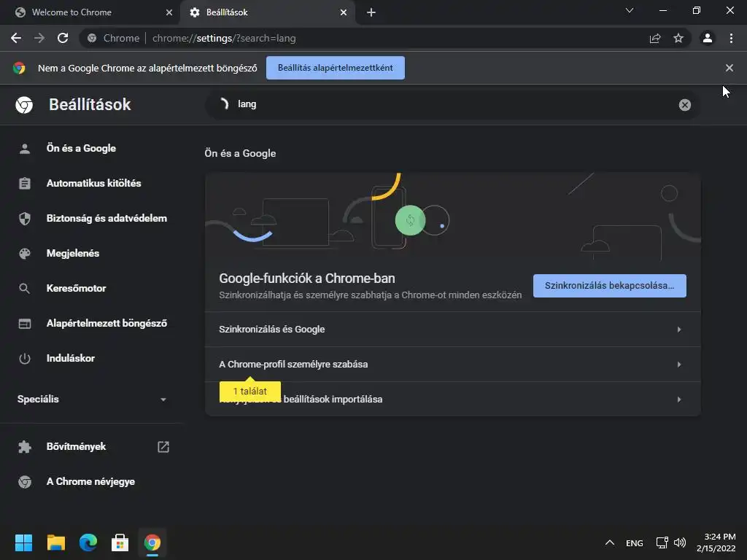Viewport: 747px width, 560px height.
Task: Show hidden tray icons with the chevron
Action: coord(610,542)
